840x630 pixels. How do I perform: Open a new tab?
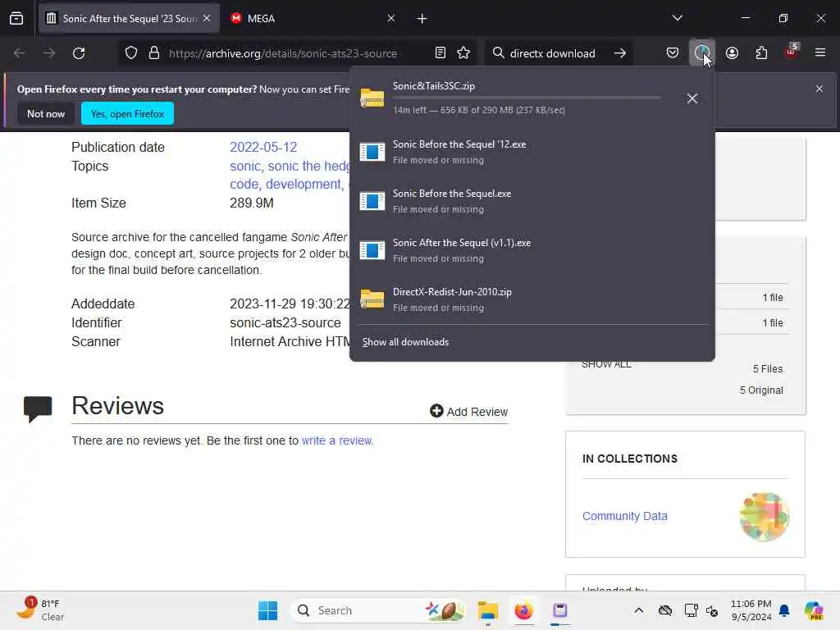coord(422,19)
